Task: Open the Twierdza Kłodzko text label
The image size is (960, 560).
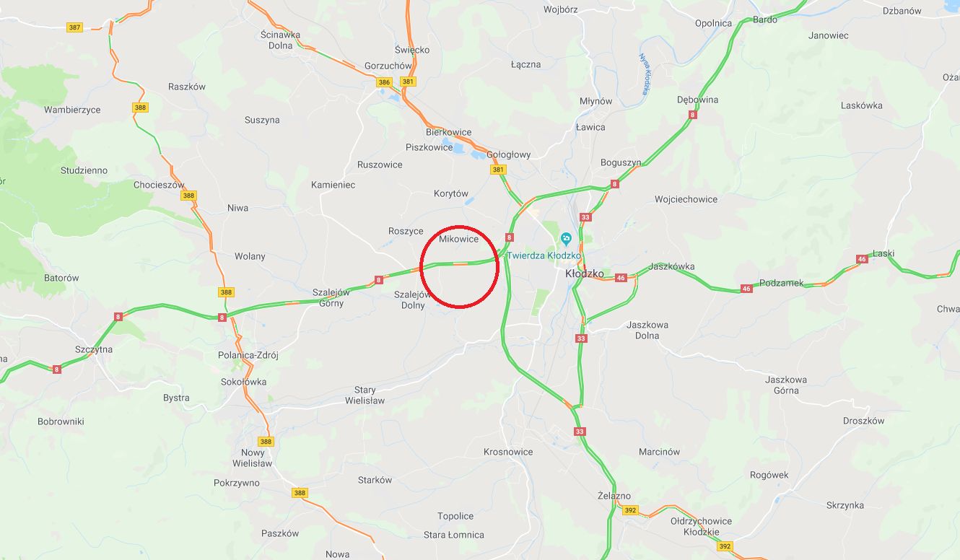Action: (544, 255)
